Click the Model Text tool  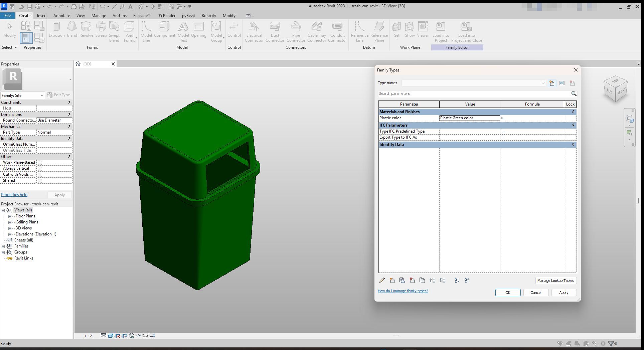pyautogui.click(x=183, y=32)
